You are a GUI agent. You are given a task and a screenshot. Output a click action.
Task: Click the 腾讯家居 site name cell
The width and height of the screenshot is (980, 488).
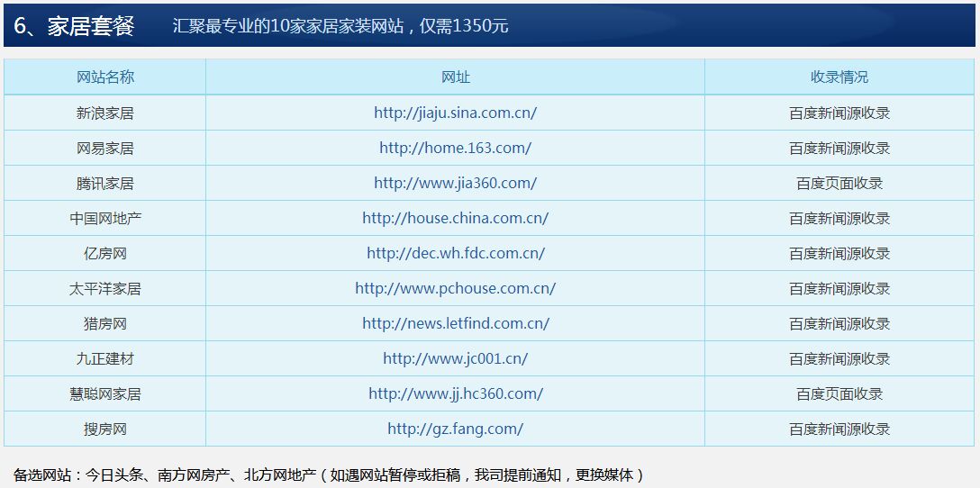point(105,184)
